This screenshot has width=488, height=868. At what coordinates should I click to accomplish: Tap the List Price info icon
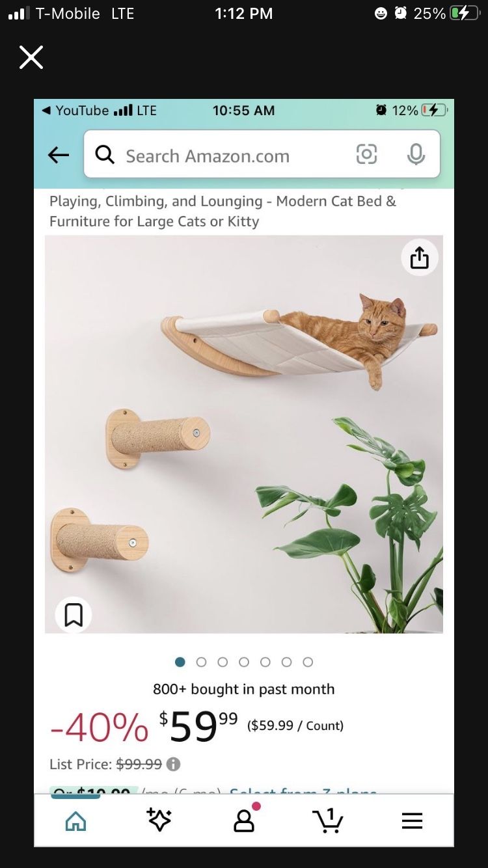(173, 764)
